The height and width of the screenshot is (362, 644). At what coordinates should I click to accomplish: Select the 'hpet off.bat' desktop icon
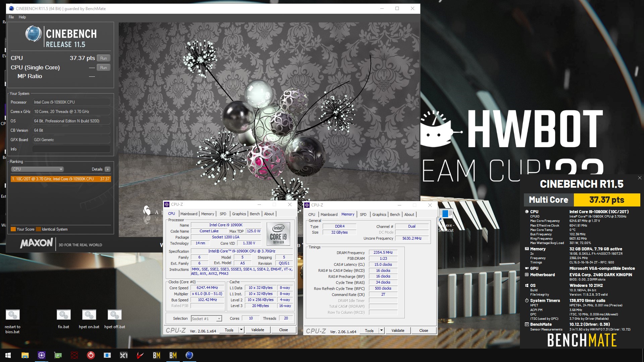114,319
